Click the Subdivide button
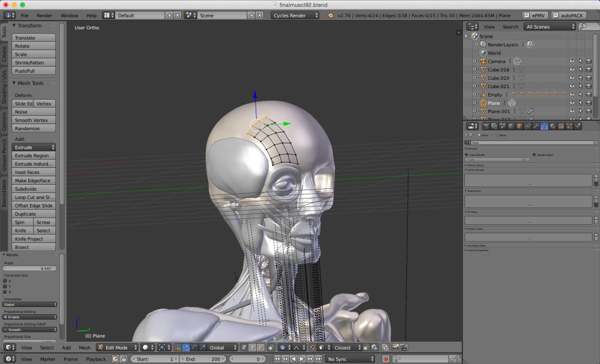The height and width of the screenshot is (364, 600). (34, 189)
